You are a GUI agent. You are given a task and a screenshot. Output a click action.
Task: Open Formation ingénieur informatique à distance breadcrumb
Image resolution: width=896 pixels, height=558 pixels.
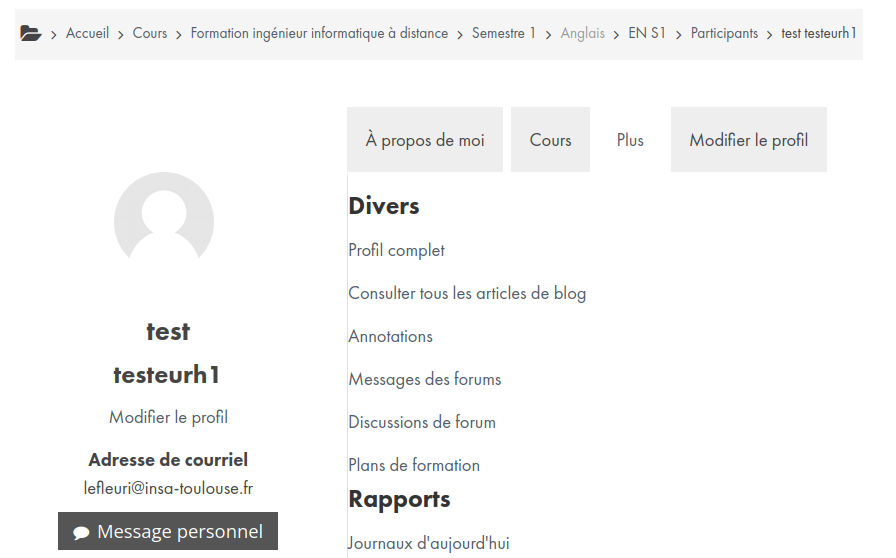pyautogui.click(x=319, y=33)
